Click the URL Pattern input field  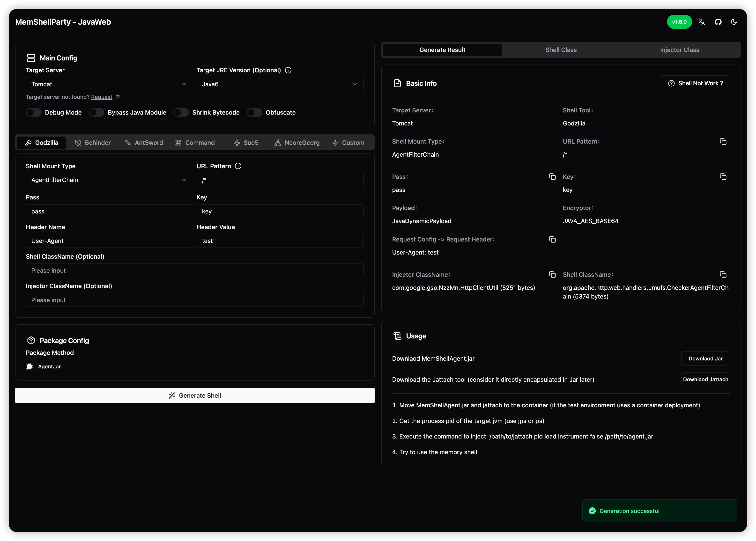point(280,180)
